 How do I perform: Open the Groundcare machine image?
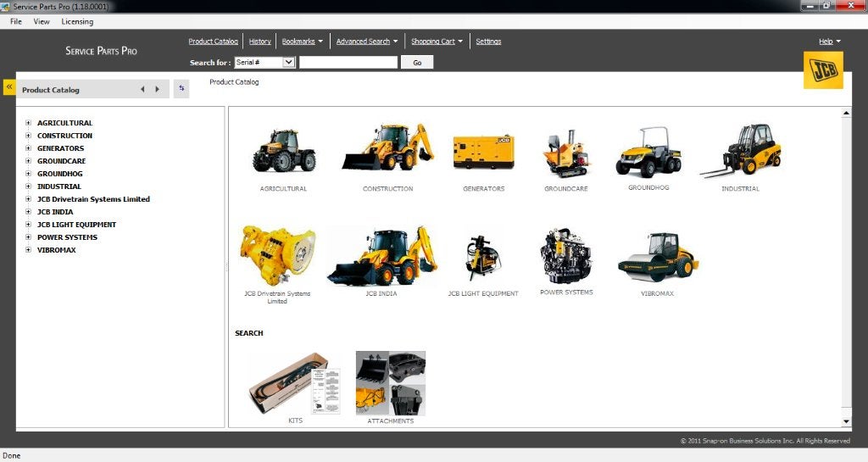point(565,153)
